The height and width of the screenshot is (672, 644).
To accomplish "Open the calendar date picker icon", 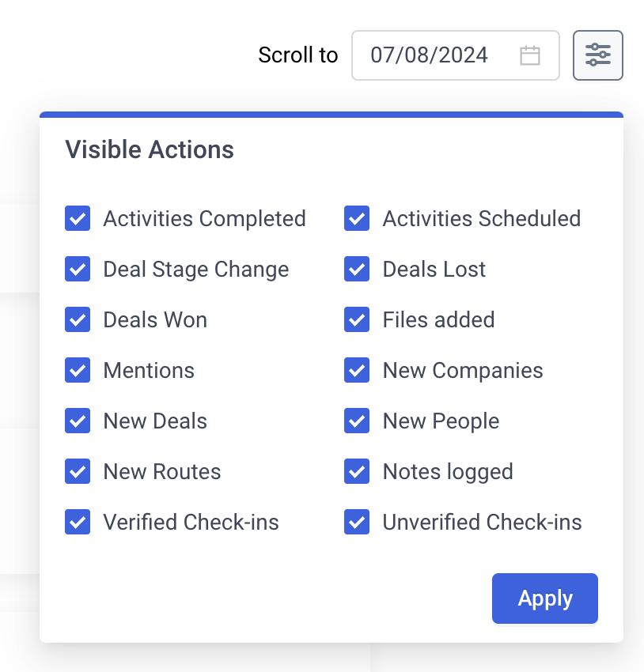I will click(529, 55).
